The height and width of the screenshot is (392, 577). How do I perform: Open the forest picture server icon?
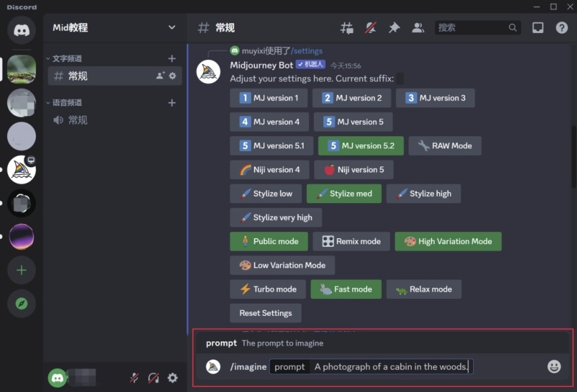pos(22,69)
